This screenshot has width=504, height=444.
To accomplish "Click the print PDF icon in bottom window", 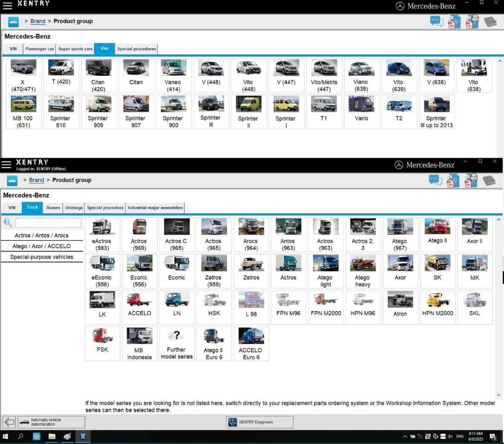I will click(x=471, y=181).
